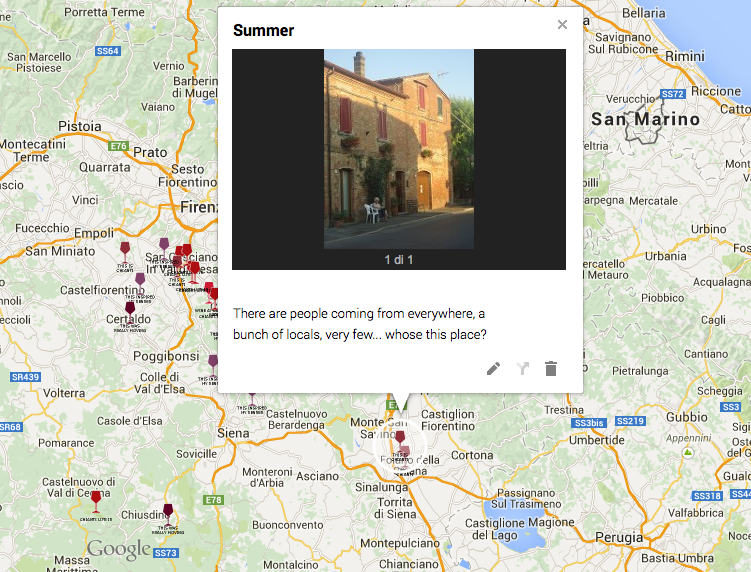Click the Gubbio town label
Screen dimensions: 751x572
click(686, 417)
